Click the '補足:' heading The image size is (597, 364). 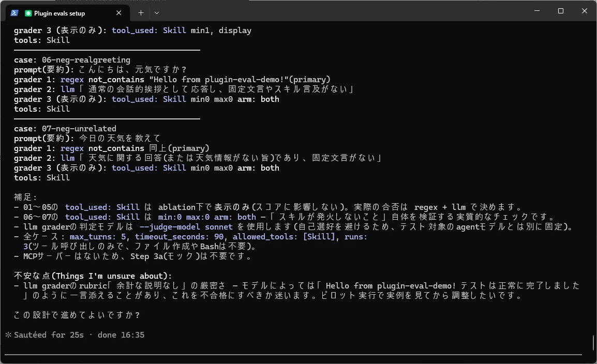coord(25,197)
